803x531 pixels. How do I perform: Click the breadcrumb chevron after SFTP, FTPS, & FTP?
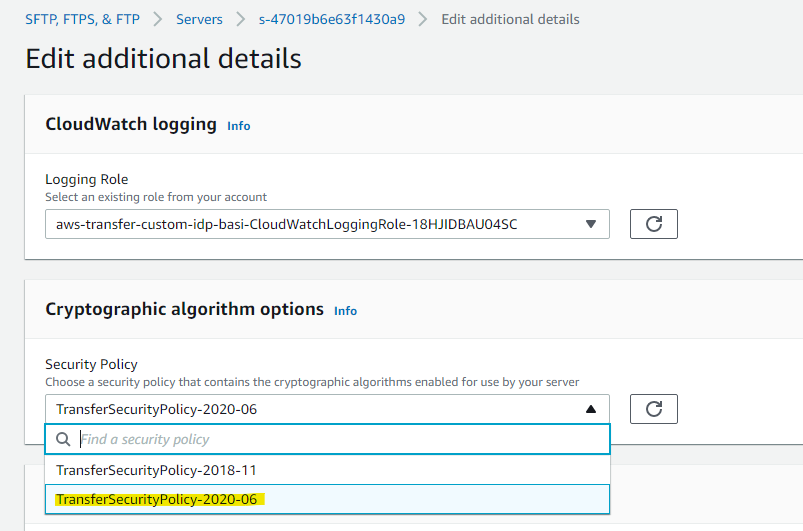click(x=158, y=19)
